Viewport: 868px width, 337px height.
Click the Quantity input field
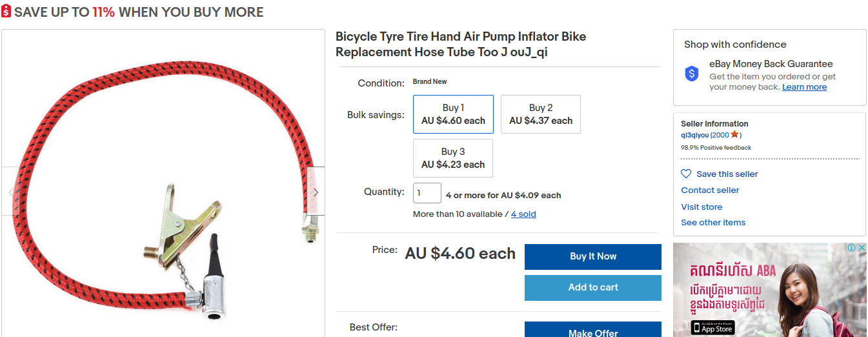[427, 193]
